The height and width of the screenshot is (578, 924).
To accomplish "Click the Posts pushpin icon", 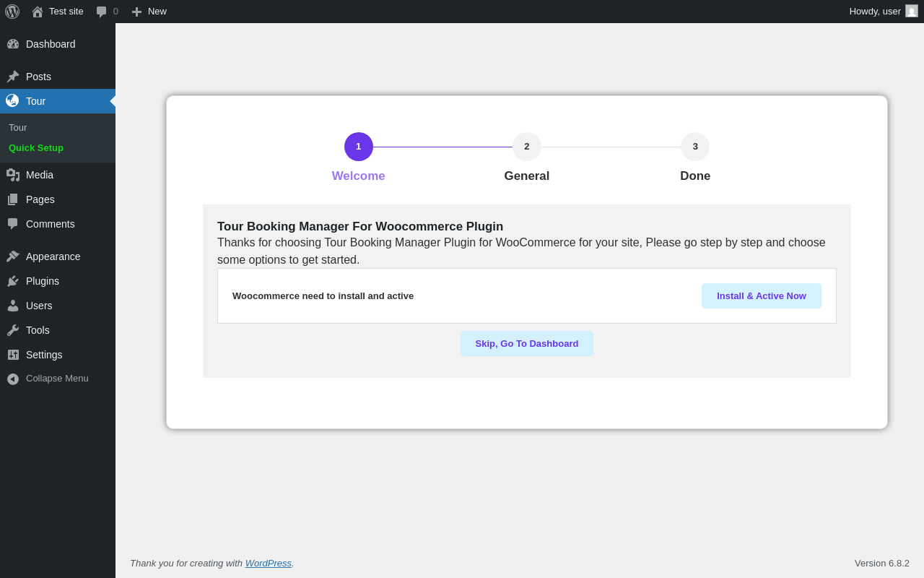I will pos(13,77).
